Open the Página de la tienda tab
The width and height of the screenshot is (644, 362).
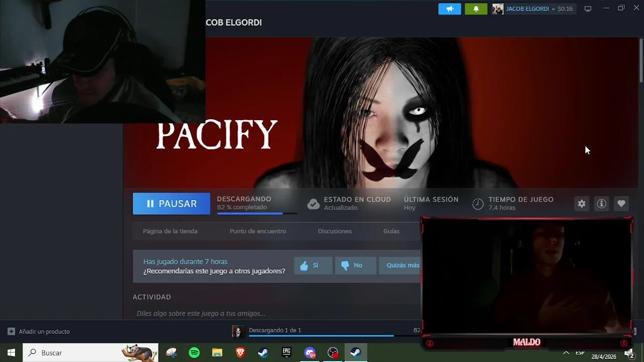pyautogui.click(x=170, y=231)
